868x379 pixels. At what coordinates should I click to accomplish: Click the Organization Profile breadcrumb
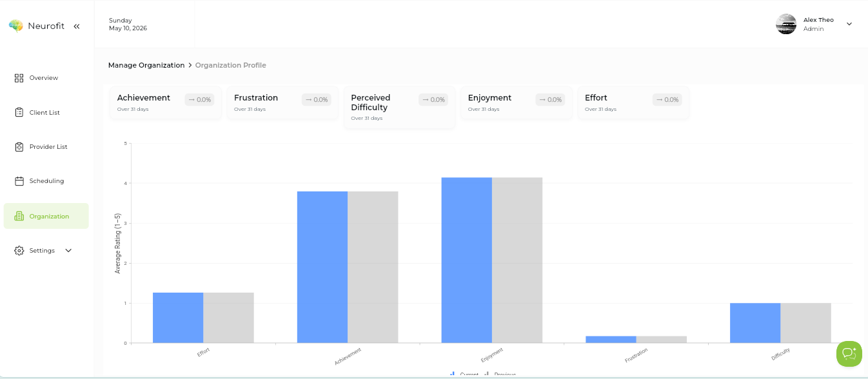(231, 65)
